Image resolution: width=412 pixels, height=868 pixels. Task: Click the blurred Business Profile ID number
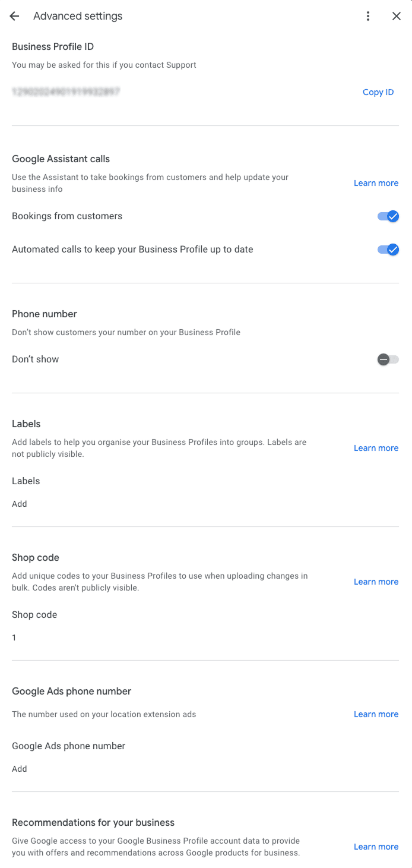pyautogui.click(x=65, y=91)
